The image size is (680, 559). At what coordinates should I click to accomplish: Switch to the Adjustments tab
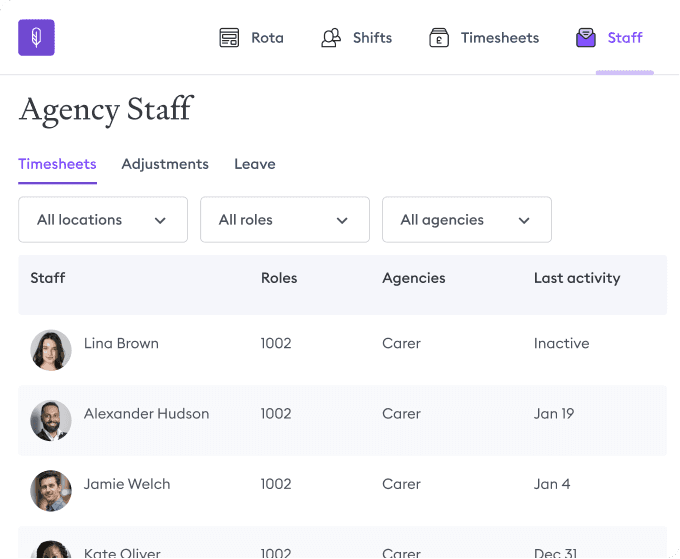(x=165, y=164)
